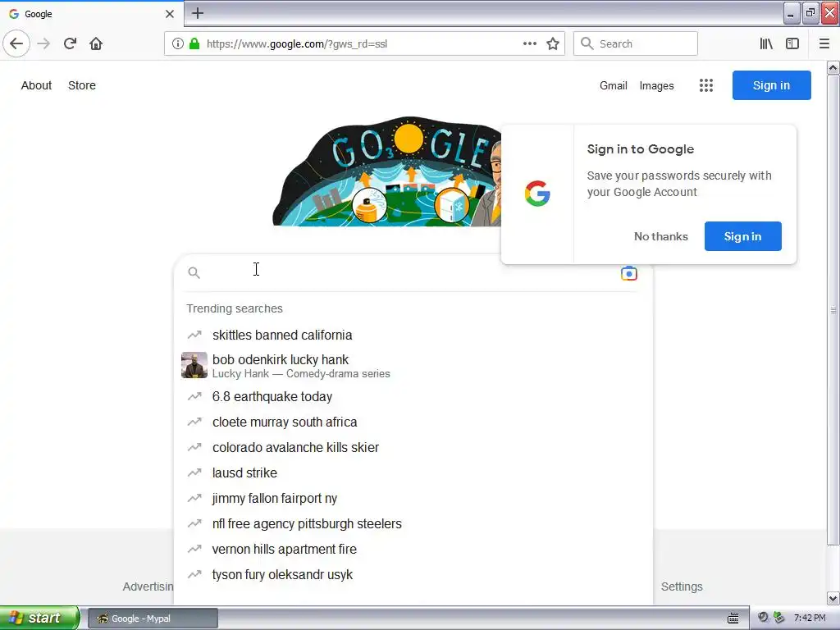Click the taskbar clock showing 7:42 PM

[x=810, y=619]
